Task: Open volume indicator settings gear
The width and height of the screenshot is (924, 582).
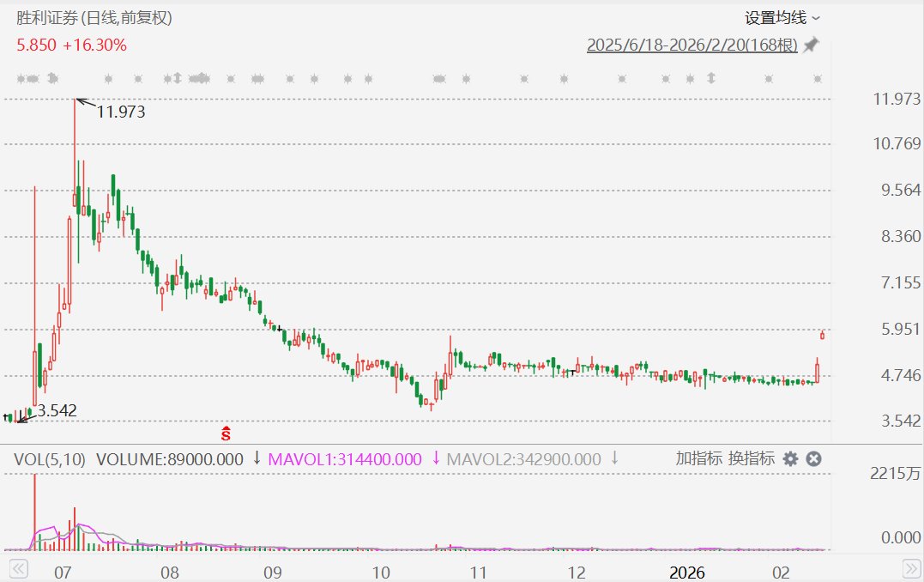Action: 790,459
